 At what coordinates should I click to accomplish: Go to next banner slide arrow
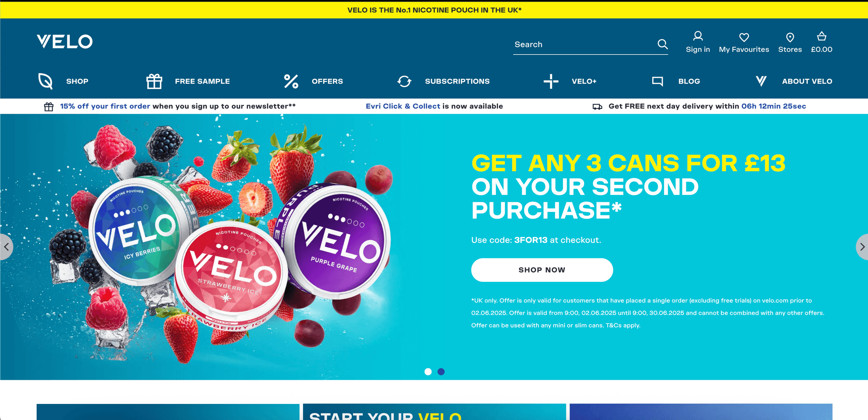click(862, 247)
